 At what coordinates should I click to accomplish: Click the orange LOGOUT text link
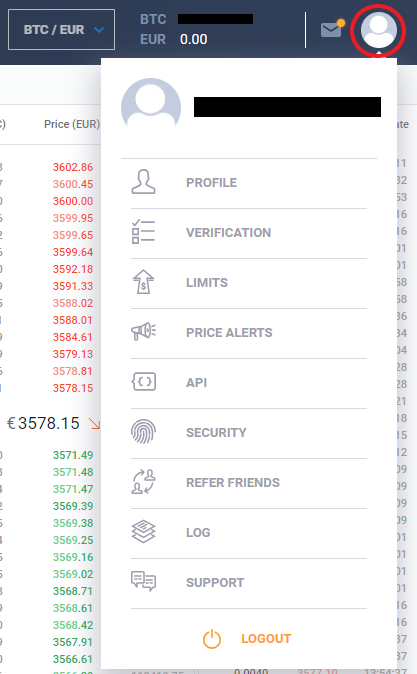(266, 639)
